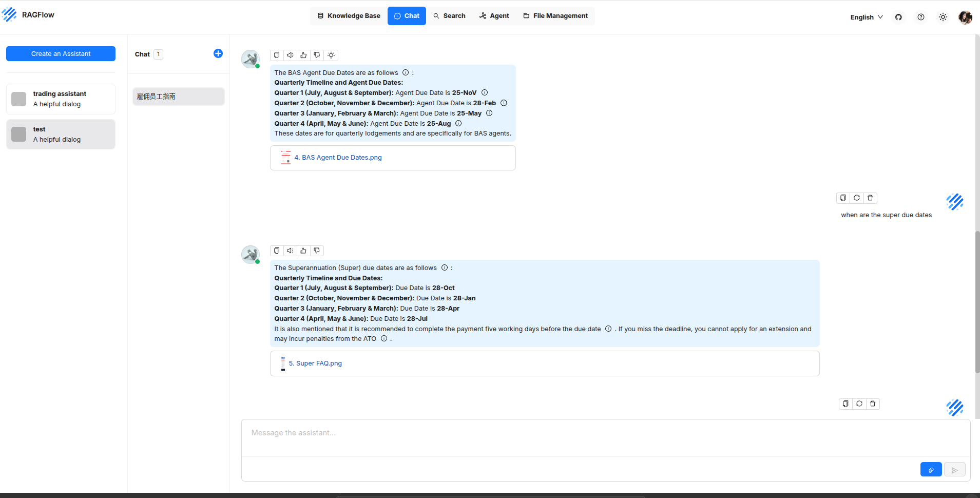
Task: Delete the 'super due dates' user message
Action: coord(870,198)
